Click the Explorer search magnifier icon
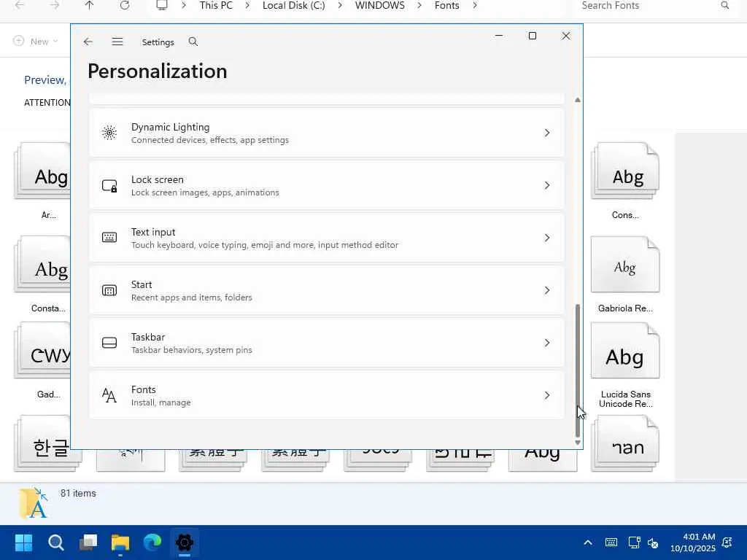The height and width of the screenshot is (560, 747). (x=724, y=5)
